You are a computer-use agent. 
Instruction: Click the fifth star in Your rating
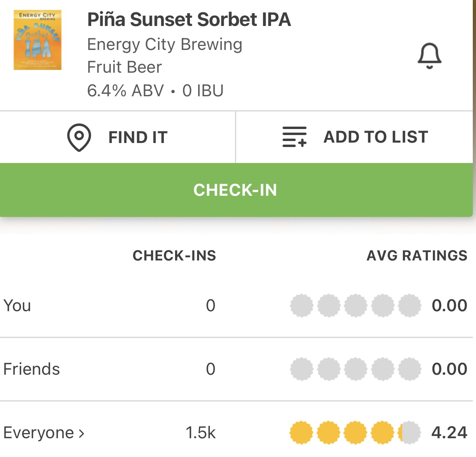(x=410, y=306)
